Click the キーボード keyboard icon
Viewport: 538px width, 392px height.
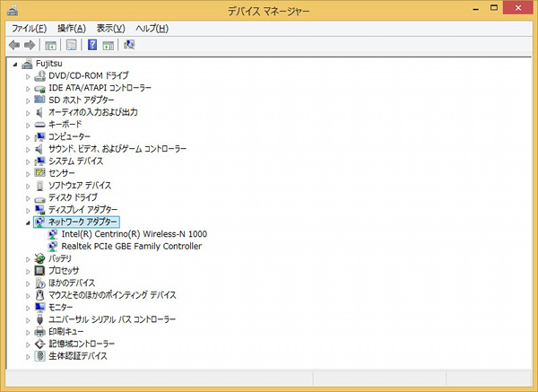pos(39,125)
